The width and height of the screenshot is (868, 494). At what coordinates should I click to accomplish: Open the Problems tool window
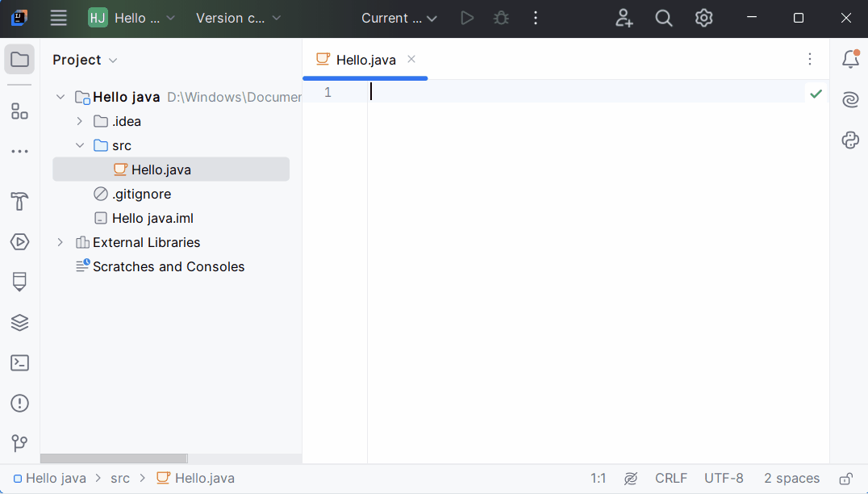point(20,403)
